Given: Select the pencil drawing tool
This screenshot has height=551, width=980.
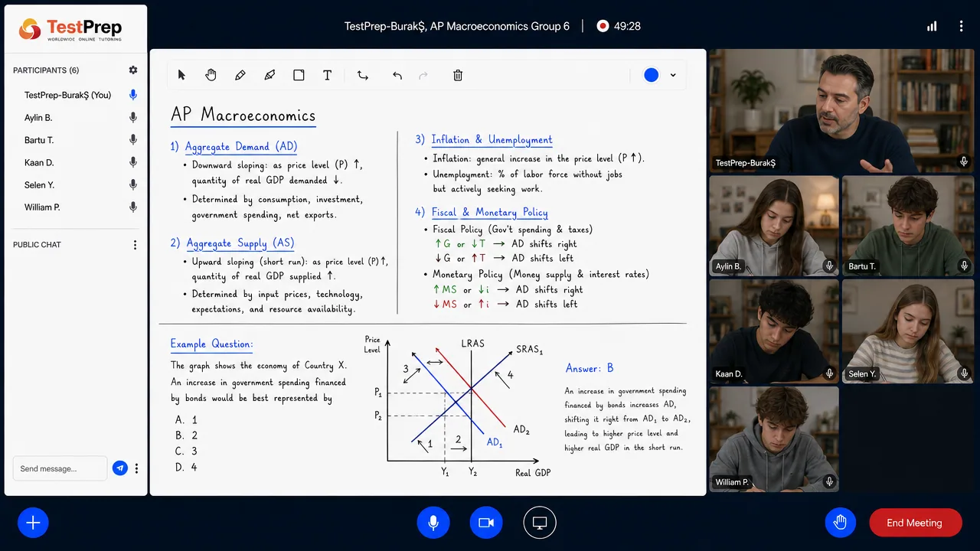Looking at the screenshot, I should pyautogui.click(x=240, y=75).
